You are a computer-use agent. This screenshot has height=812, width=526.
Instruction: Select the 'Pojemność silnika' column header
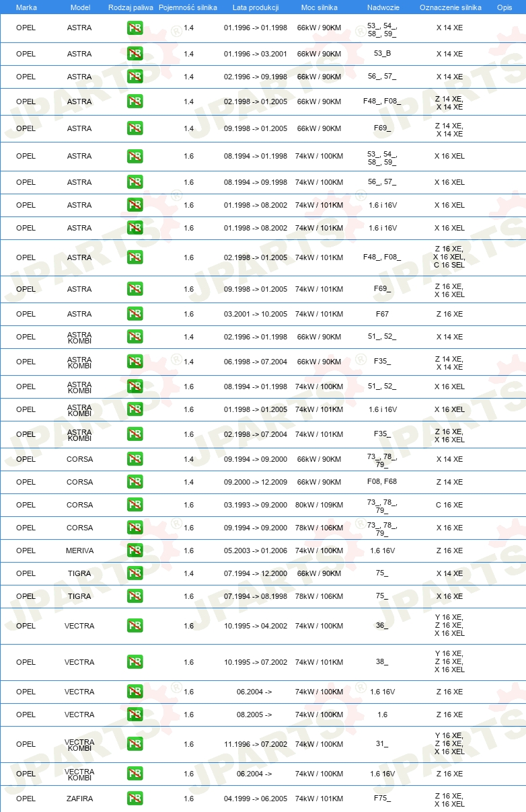188,7
